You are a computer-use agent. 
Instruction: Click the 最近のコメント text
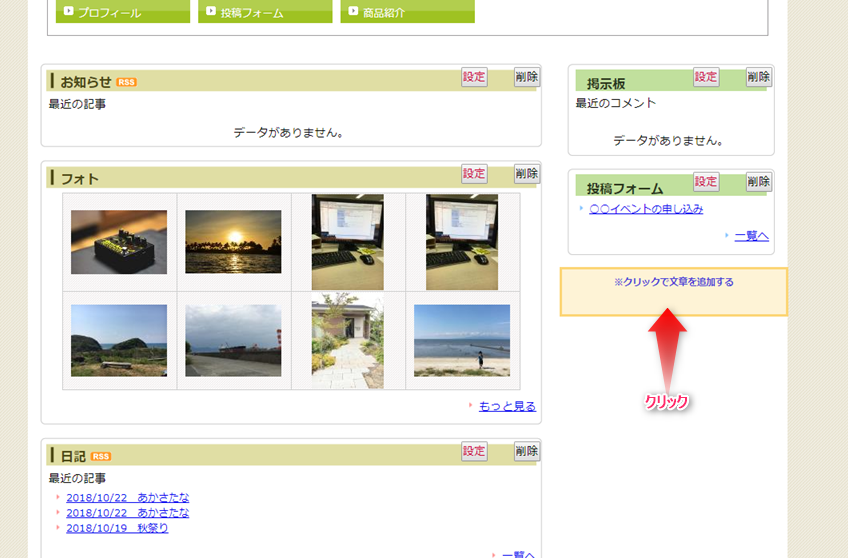615,103
